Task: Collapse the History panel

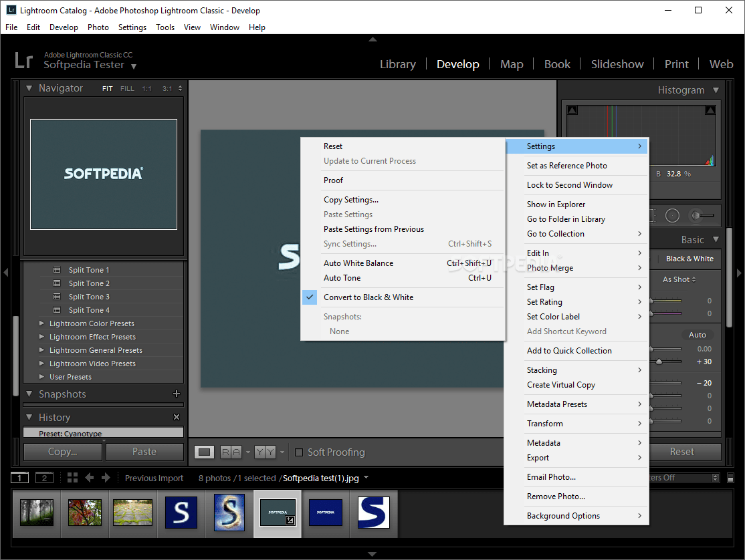Action: click(29, 417)
